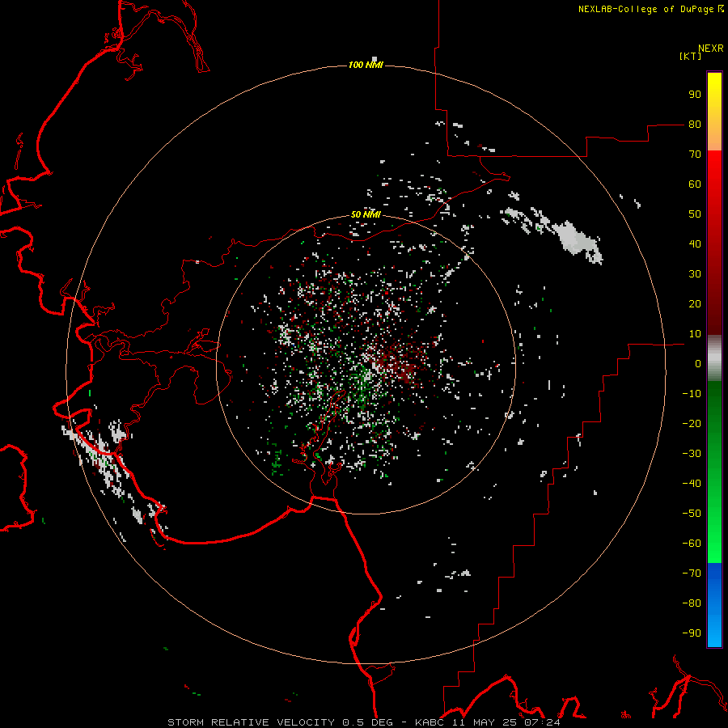The image size is (728, 728).
Task: Click the positive 30 scale value
Action: [695, 274]
